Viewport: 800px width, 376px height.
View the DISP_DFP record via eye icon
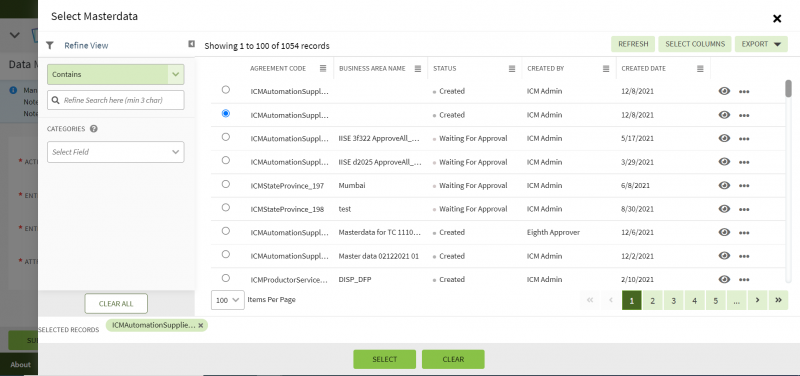point(724,279)
